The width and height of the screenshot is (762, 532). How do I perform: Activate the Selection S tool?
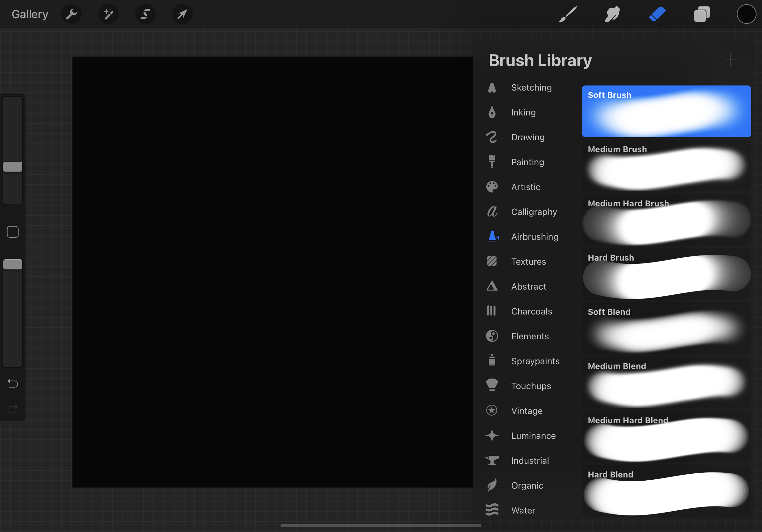click(146, 14)
